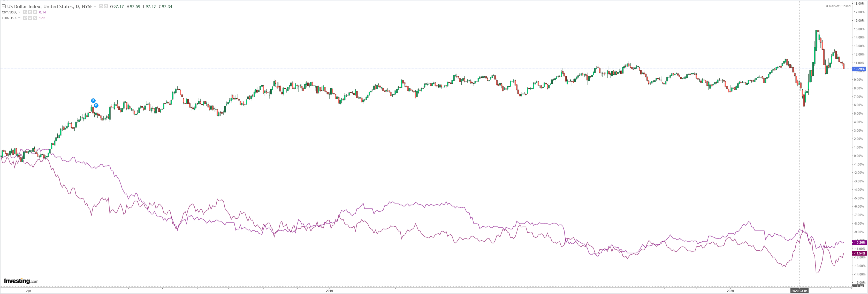Click the upper blue P event marker
868x294 pixels.
(x=93, y=101)
